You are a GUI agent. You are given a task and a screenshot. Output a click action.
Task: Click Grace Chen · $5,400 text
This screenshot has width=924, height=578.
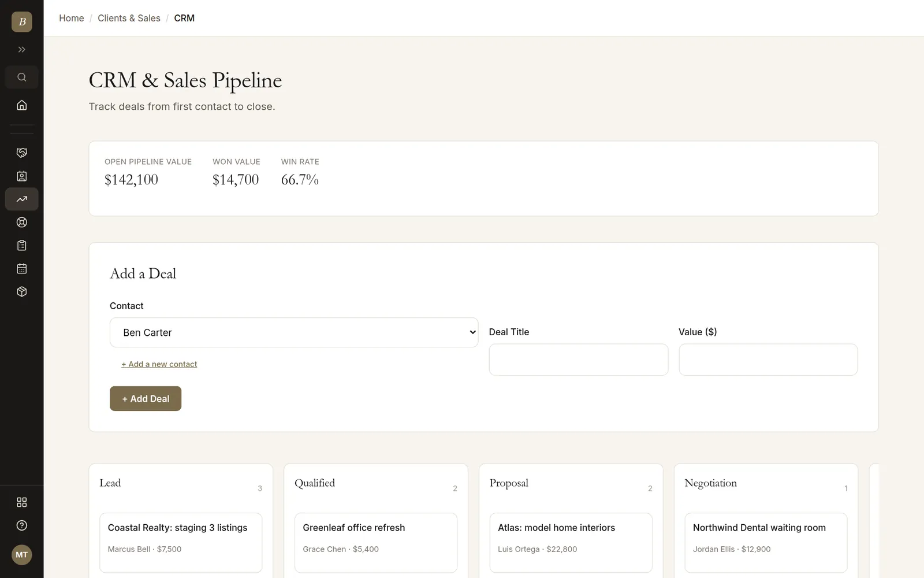341,549
